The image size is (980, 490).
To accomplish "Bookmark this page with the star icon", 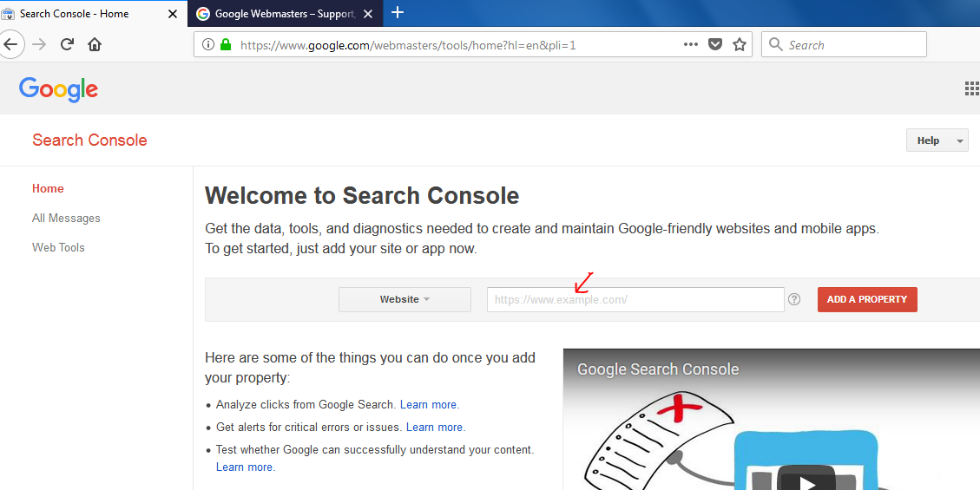I will click(740, 44).
